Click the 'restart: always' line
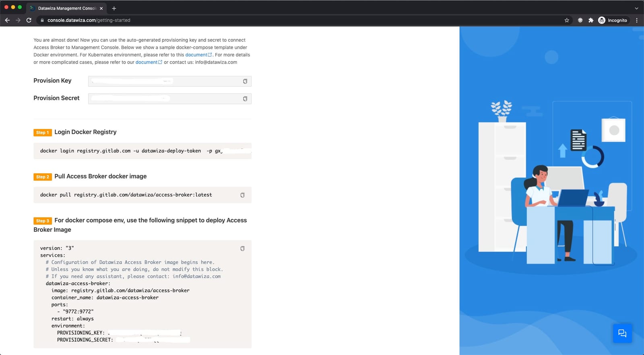 [72, 319]
